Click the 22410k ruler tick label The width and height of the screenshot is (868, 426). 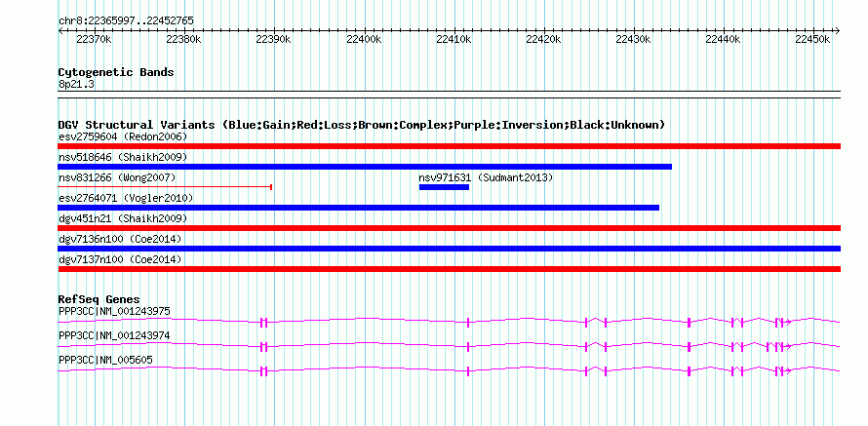(x=454, y=39)
